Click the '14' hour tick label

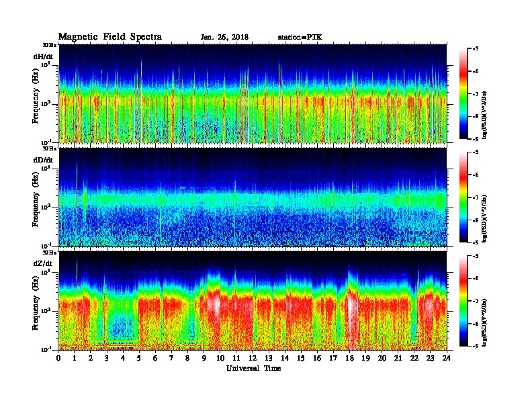click(285, 358)
